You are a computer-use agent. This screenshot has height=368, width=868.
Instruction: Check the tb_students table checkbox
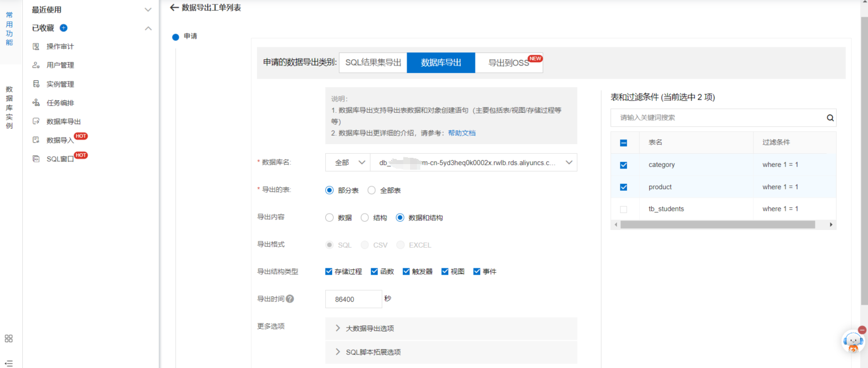(x=623, y=209)
